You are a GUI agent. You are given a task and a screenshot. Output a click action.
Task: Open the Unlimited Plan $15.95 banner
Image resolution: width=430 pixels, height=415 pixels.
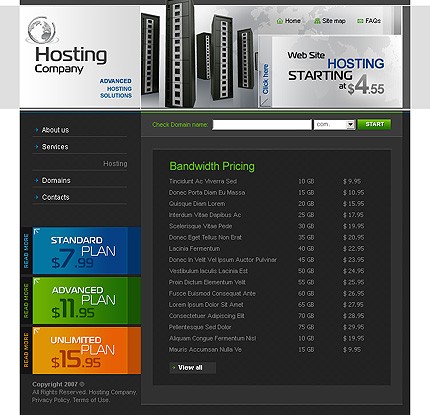point(87,350)
